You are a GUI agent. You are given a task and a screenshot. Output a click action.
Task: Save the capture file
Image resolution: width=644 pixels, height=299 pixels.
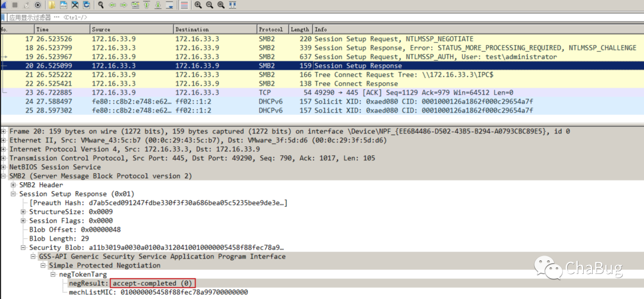[64, 5]
